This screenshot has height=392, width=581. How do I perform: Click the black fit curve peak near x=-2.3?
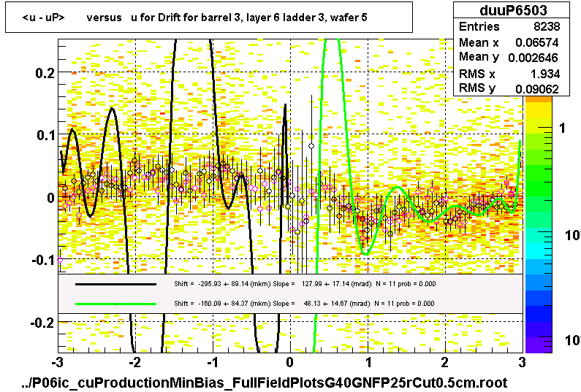coord(113,109)
